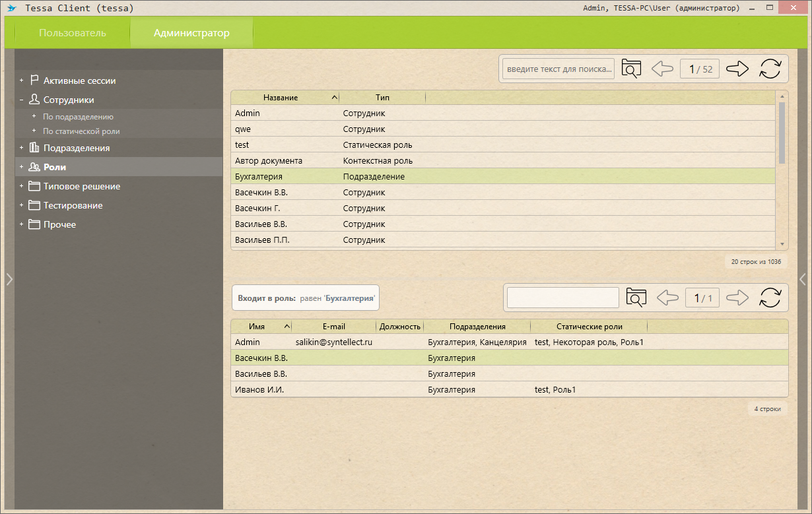This screenshot has width=812, height=514.
Task: Expand the Тестирование folder
Action: 21,205
